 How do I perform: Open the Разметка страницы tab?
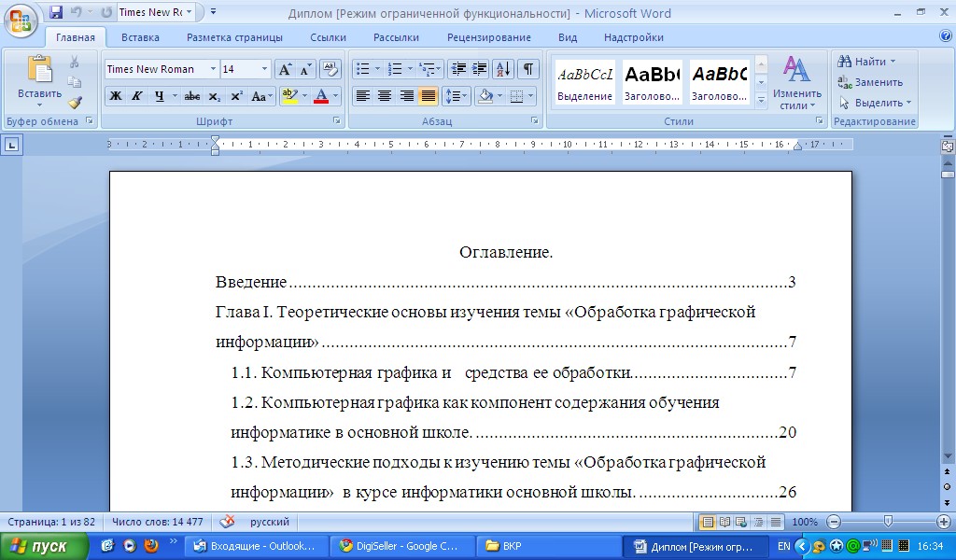(x=234, y=37)
